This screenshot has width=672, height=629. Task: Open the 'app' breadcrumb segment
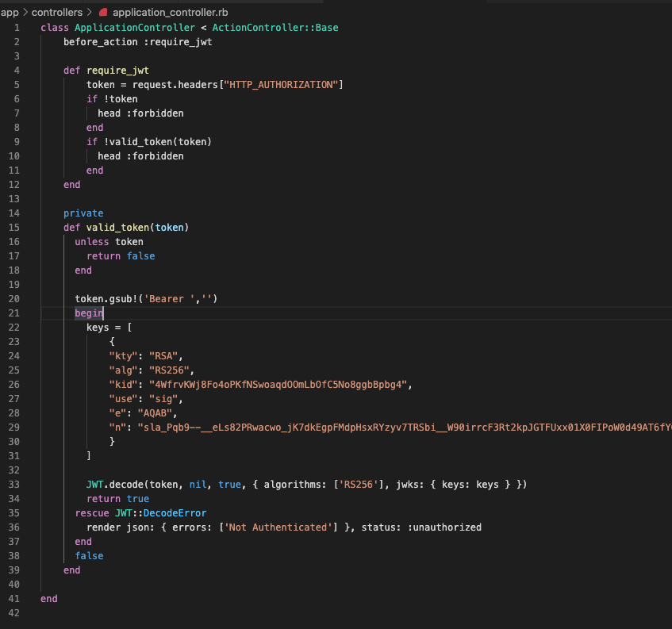[x=10, y=13]
